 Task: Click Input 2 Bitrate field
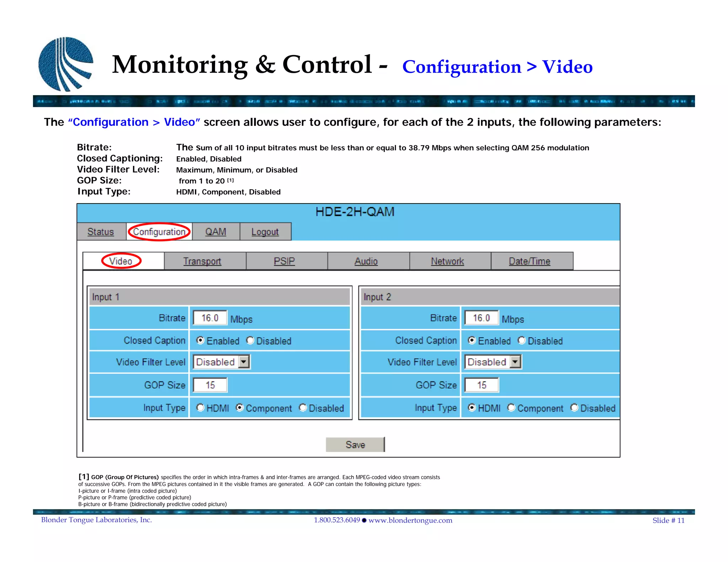[x=481, y=318]
